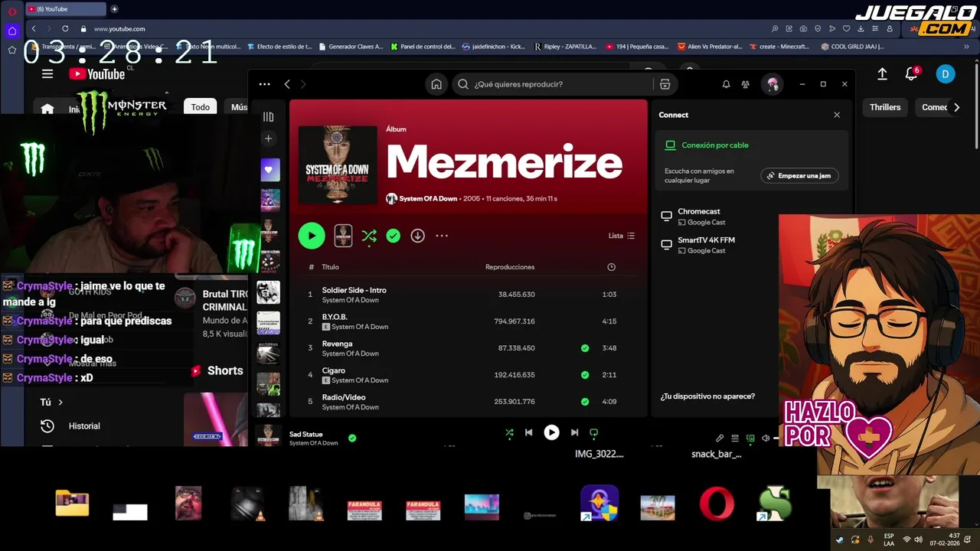Toggle repeat in the player bar
The width and height of the screenshot is (980, 551).
tap(593, 432)
